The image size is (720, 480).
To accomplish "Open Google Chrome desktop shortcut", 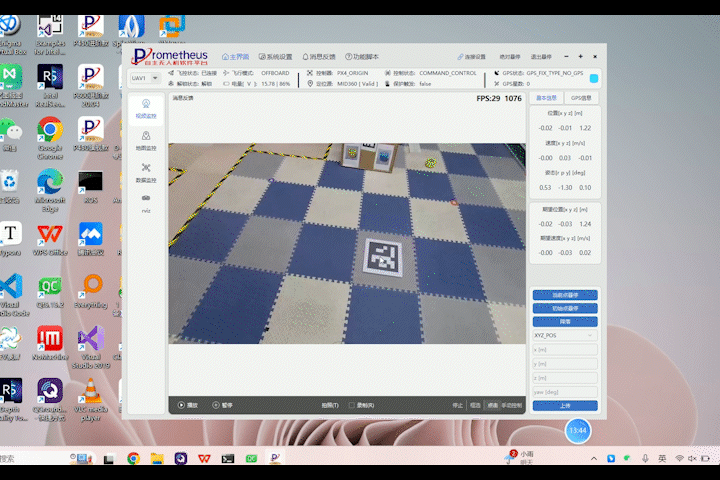I will [x=50, y=138].
